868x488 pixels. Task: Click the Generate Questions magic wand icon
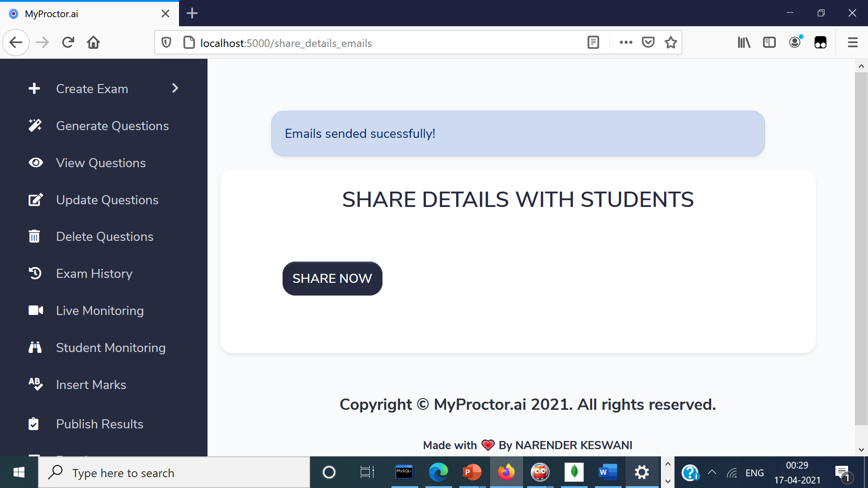(35, 126)
